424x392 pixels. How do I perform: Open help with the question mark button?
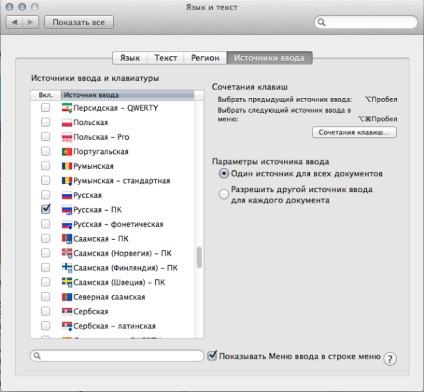(390, 359)
